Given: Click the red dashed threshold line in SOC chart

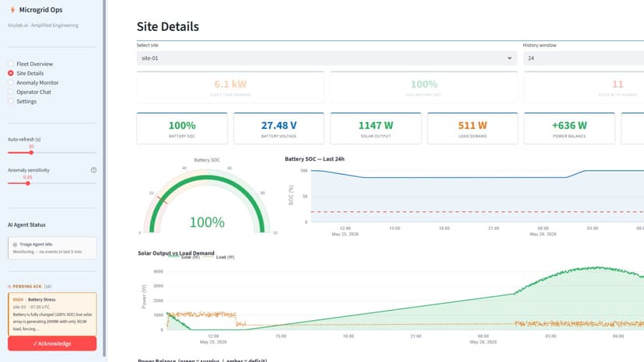Looking at the screenshot, I should [x=478, y=212].
